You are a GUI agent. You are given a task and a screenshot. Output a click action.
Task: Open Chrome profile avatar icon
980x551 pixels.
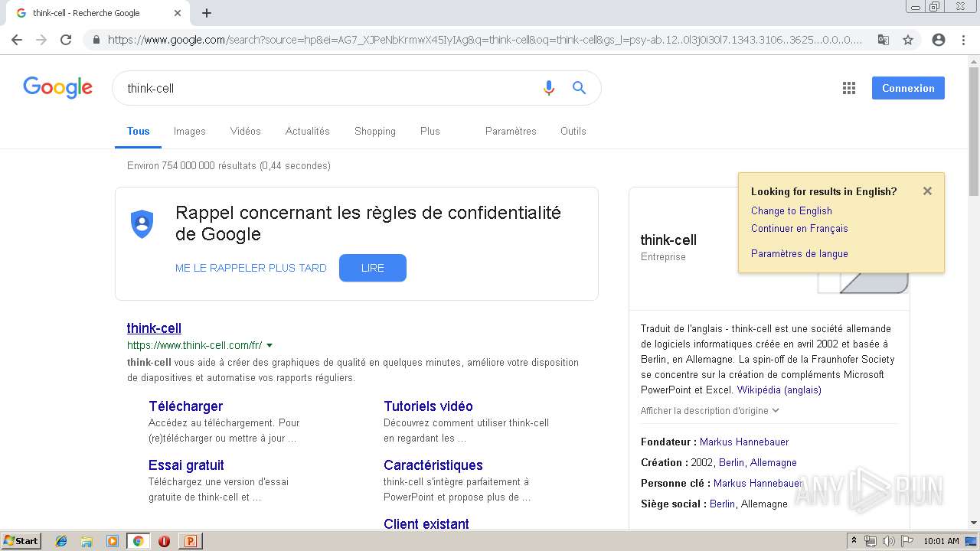[x=939, y=40]
